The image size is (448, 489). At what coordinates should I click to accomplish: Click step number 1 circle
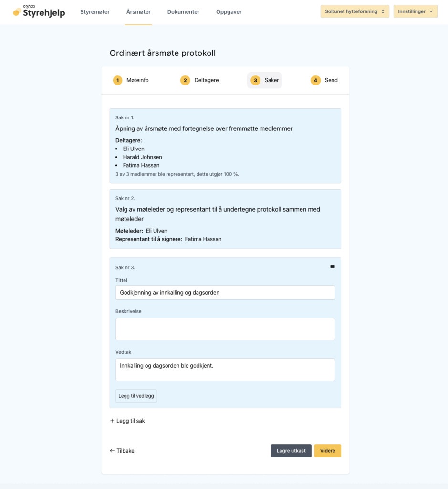117,80
